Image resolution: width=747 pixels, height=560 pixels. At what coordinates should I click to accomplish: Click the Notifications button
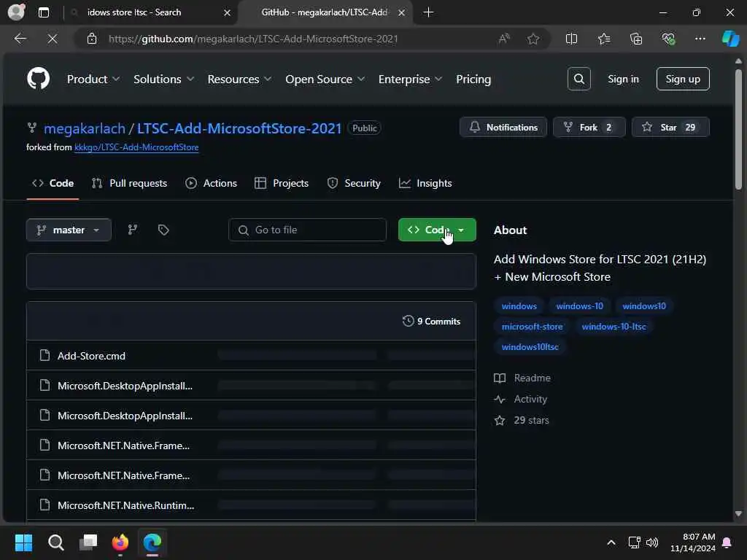pyautogui.click(x=503, y=127)
